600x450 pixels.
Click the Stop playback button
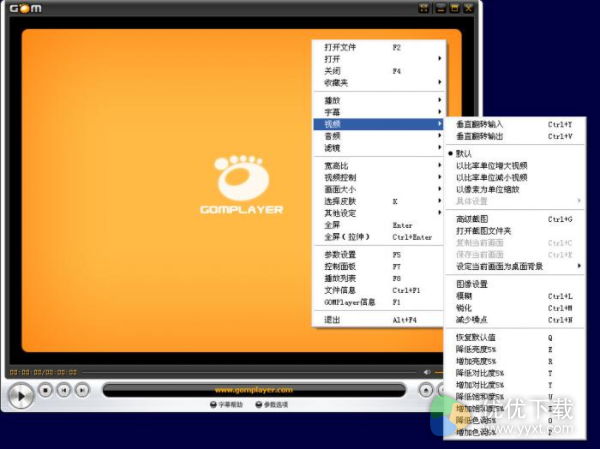[x=46, y=390]
